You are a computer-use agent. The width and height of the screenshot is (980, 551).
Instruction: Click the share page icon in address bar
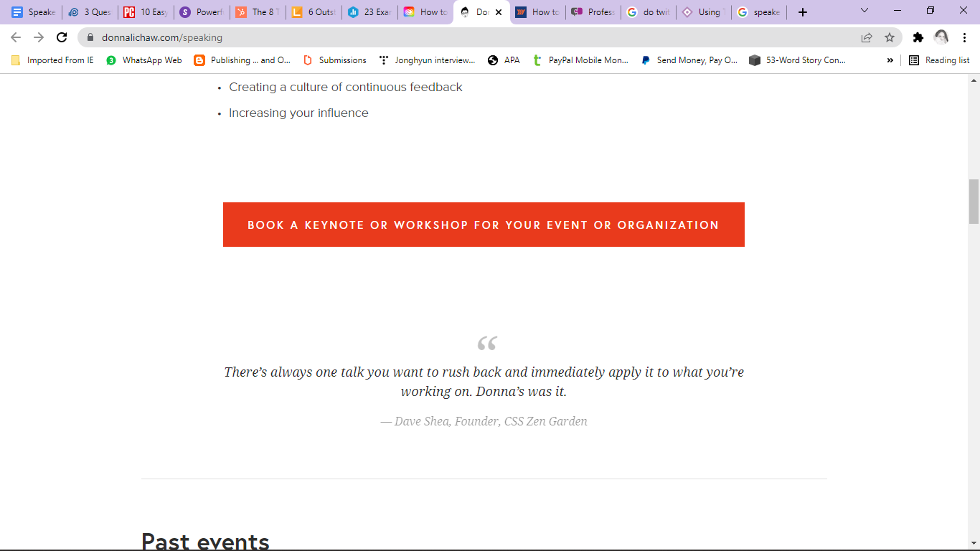point(867,37)
